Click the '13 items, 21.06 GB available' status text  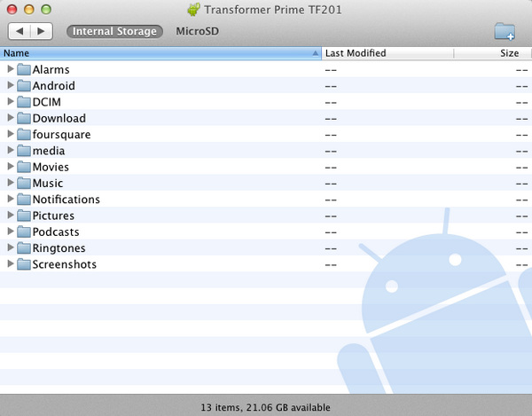click(265, 407)
